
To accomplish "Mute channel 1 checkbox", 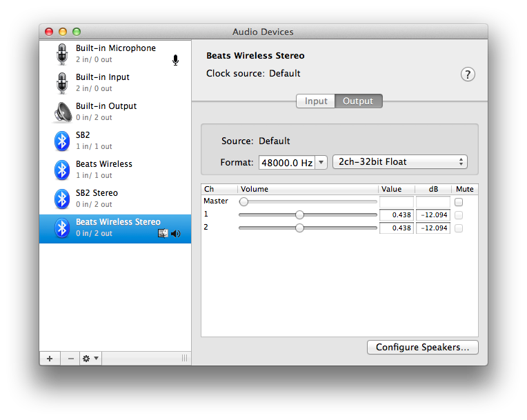I will pos(459,215).
